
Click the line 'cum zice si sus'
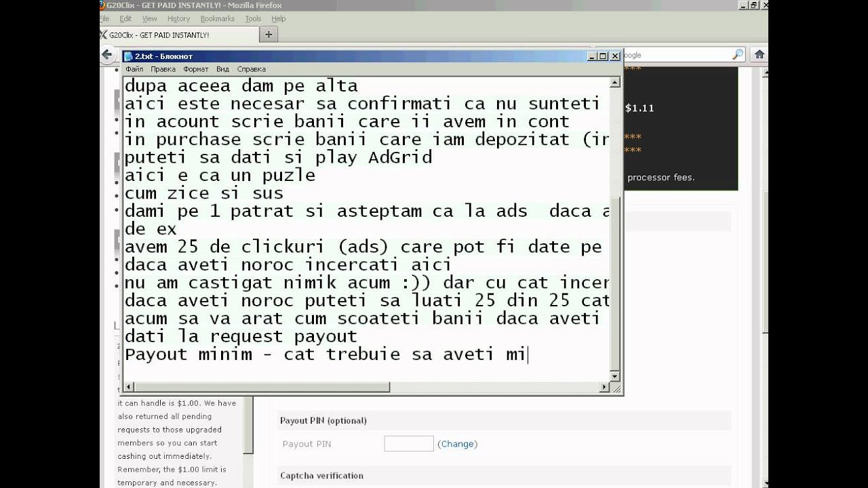(203, 194)
